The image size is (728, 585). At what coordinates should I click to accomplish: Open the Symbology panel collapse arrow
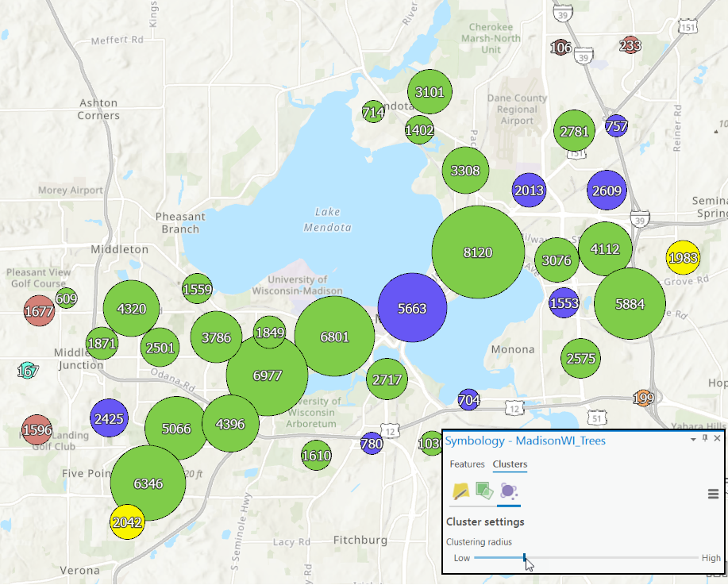[x=692, y=439]
